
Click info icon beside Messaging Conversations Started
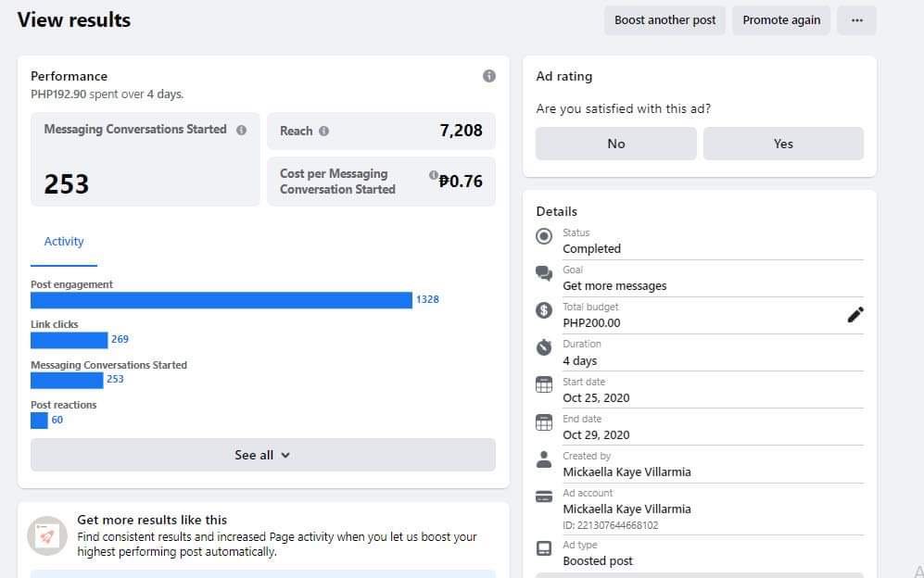coord(241,131)
